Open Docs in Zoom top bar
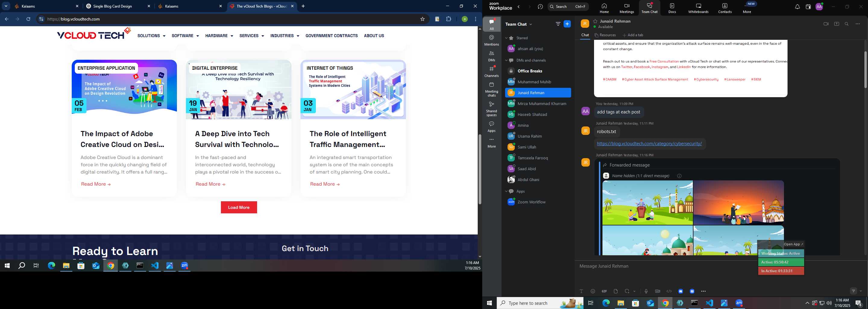This screenshot has height=309, width=868. [x=672, y=8]
